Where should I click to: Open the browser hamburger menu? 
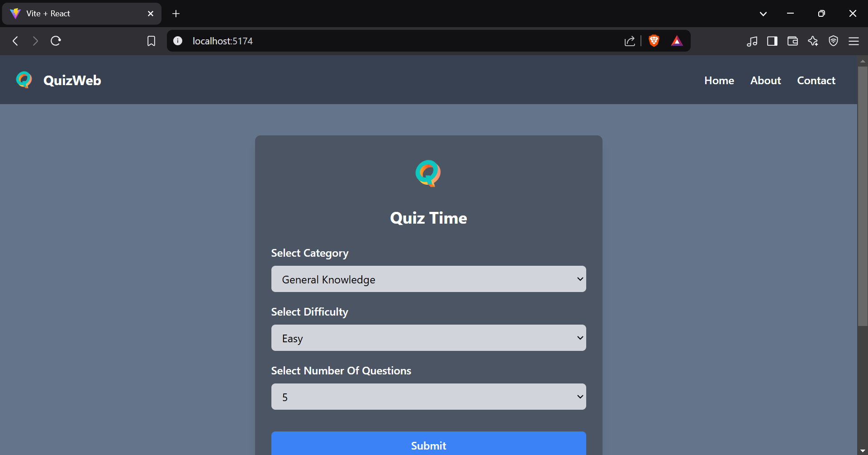point(854,41)
